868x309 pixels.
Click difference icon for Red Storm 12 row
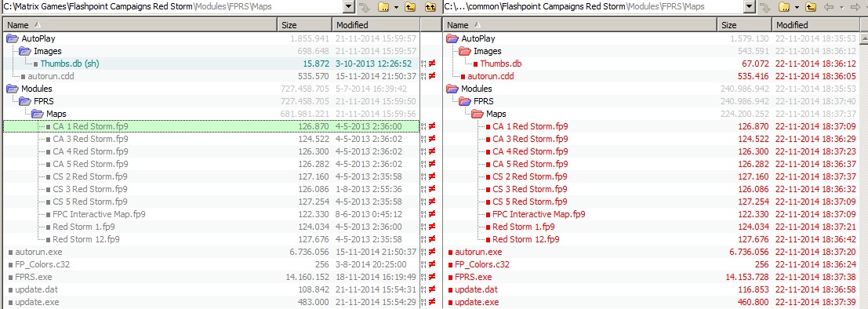[x=431, y=239]
